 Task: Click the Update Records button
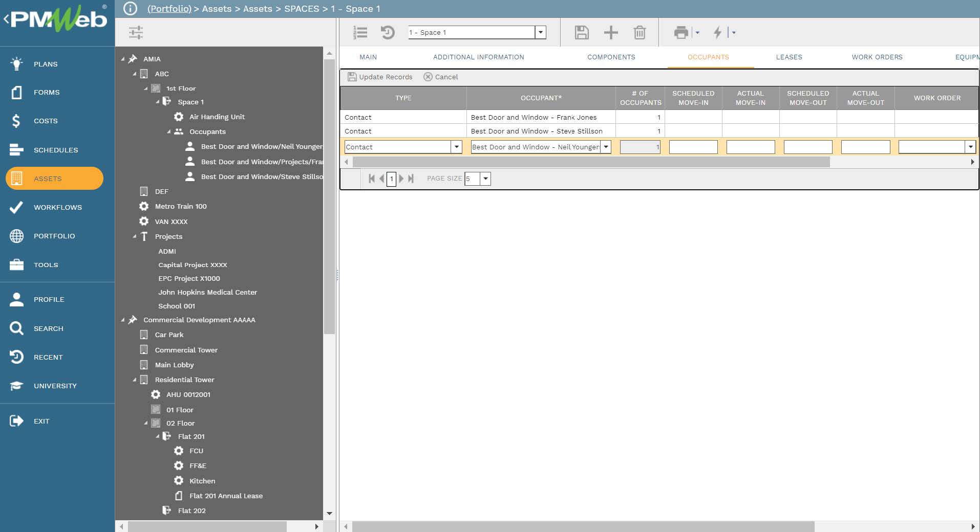coord(380,77)
